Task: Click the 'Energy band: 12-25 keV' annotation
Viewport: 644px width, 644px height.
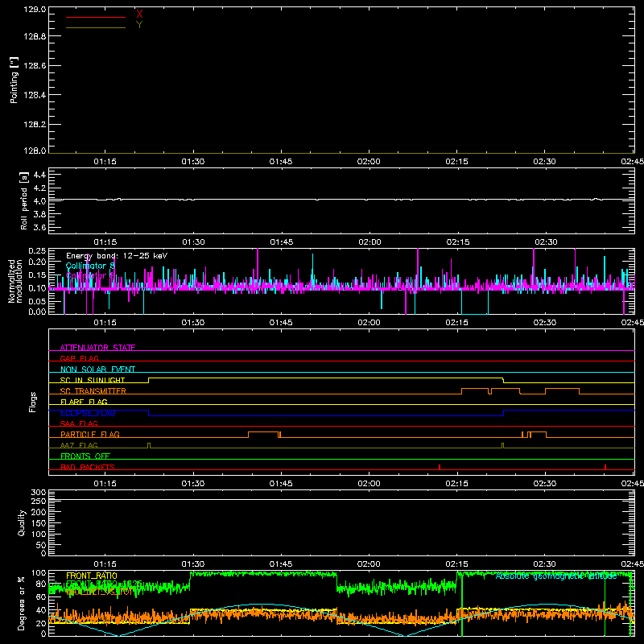Action: [x=117, y=256]
